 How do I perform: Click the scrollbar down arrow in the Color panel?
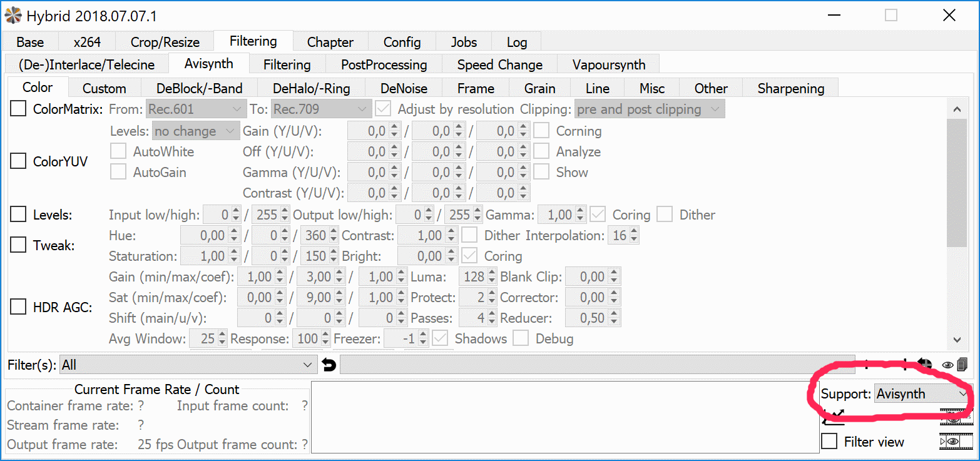pyautogui.click(x=956, y=340)
